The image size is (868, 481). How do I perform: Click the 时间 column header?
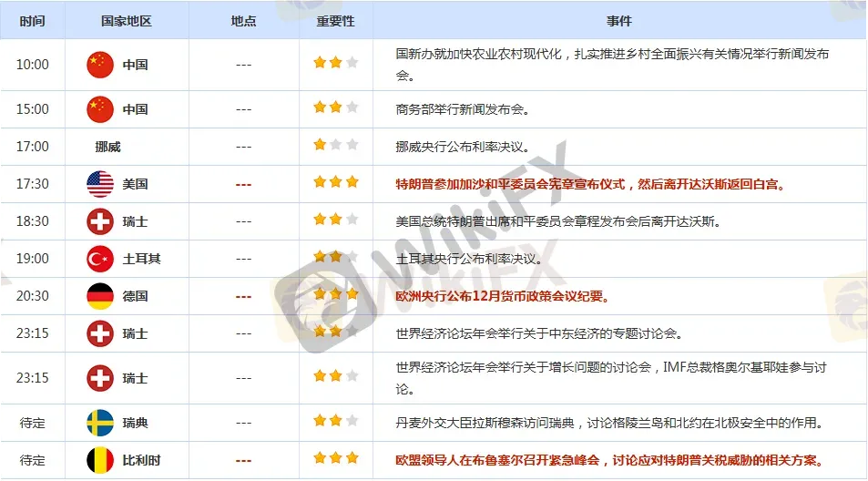[33, 21]
